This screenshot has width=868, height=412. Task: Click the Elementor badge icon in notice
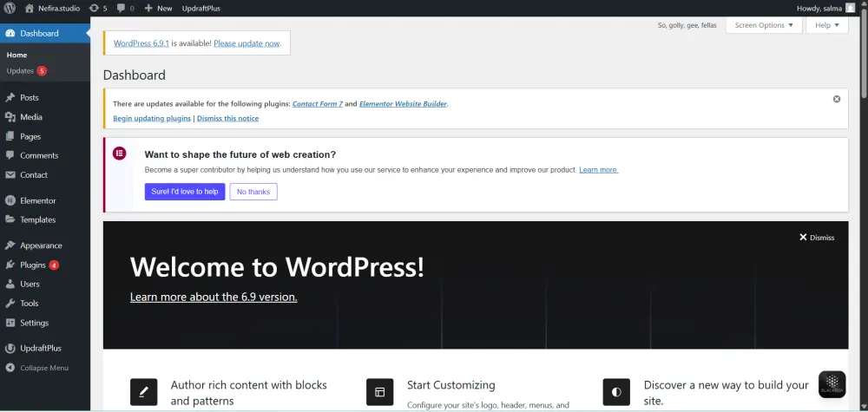[x=120, y=154]
